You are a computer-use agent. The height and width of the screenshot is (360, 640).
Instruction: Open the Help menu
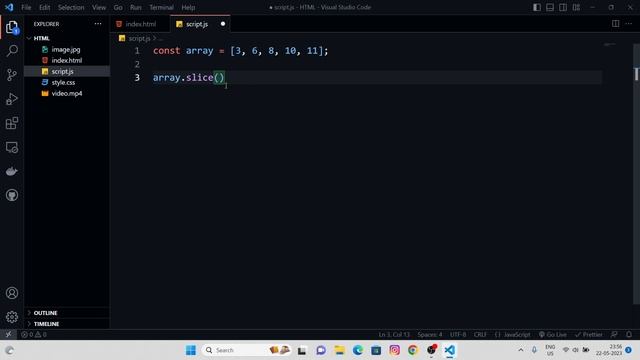click(x=188, y=7)
